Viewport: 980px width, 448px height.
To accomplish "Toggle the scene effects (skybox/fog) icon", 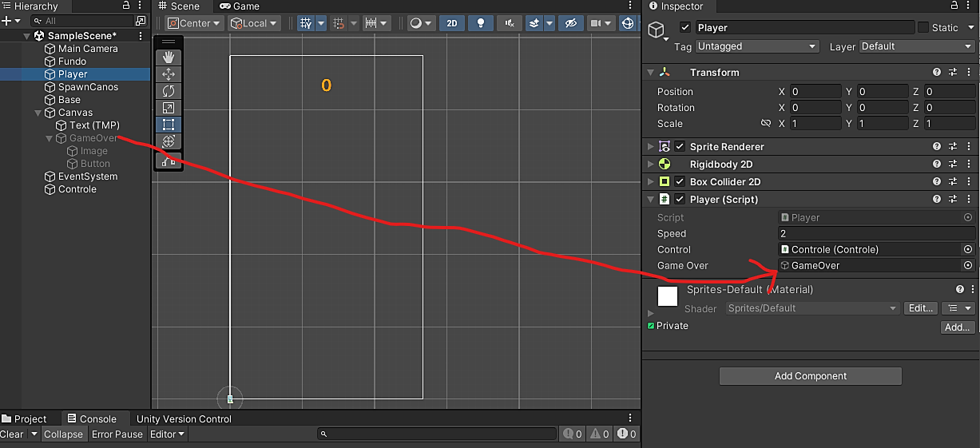I will pyautogui.click(x=535, y=23).
